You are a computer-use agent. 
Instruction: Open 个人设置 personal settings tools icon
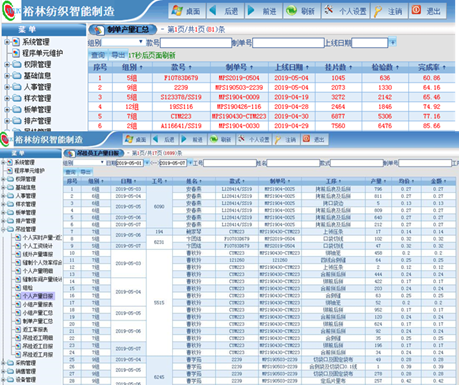pos(329,10)
